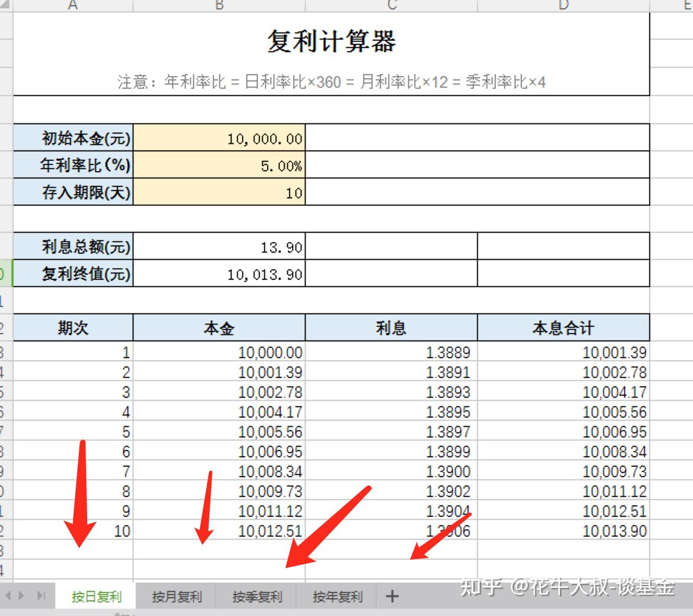Select the 期次 column header cell

click(73, 327)
